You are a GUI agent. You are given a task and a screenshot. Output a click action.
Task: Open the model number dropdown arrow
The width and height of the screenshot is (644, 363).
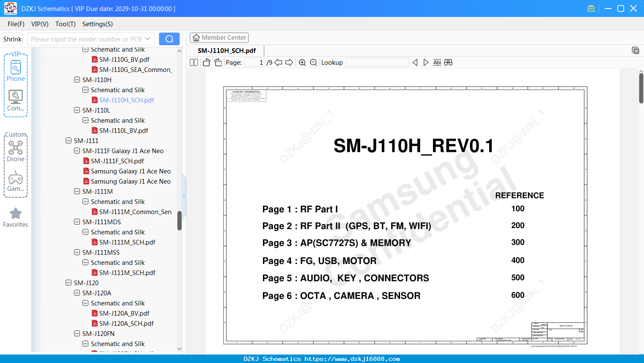click(x=148, y=39)
